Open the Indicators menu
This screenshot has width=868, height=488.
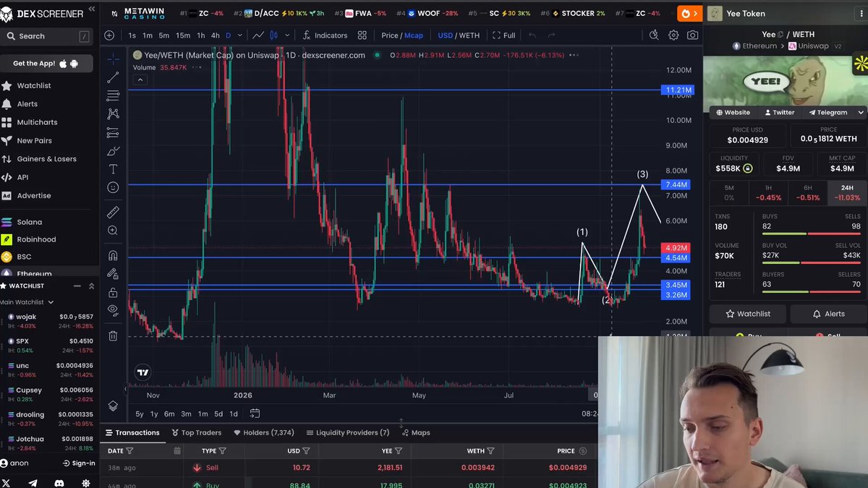(325, 35)
